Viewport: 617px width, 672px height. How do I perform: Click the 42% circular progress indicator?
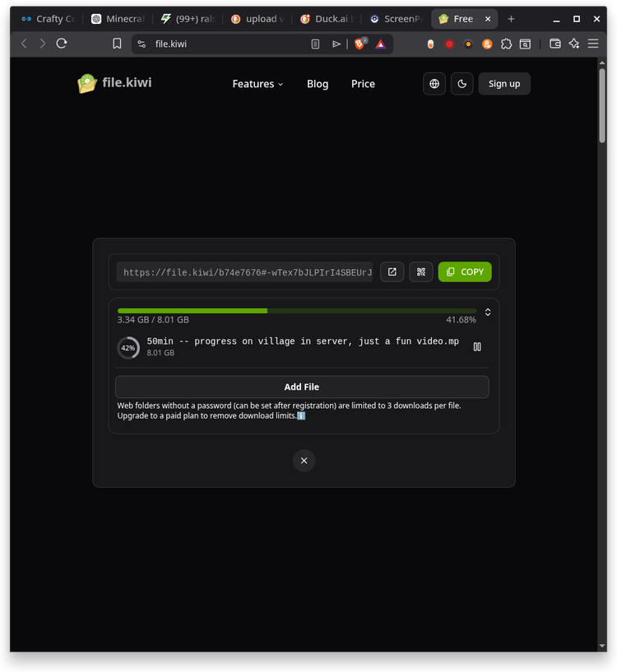tap(128, 348)
